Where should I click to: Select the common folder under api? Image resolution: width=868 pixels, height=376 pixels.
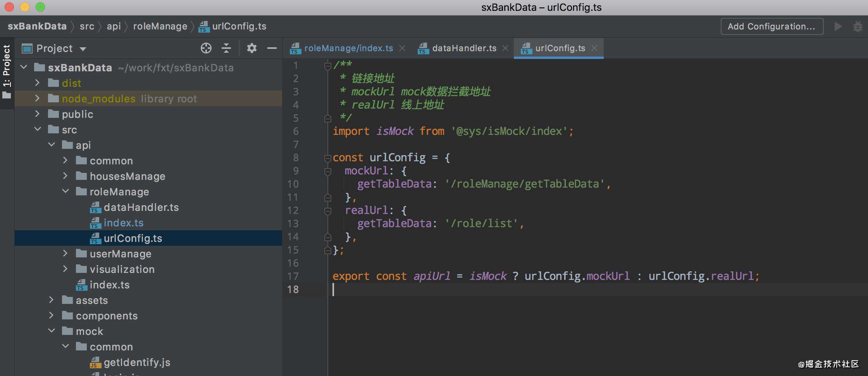tap(111, 161)
